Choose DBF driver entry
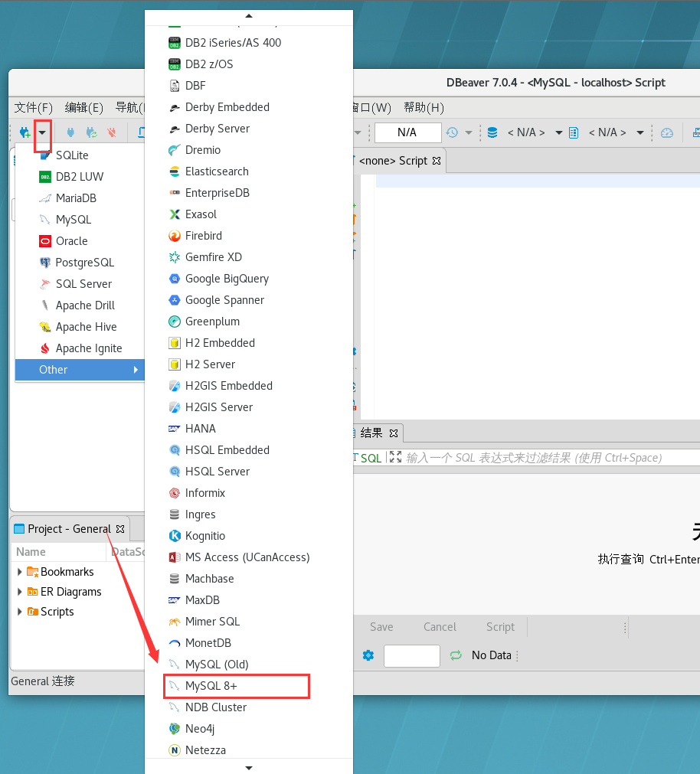The width and height of the screenshot is (700, 774). click(249, 86)
